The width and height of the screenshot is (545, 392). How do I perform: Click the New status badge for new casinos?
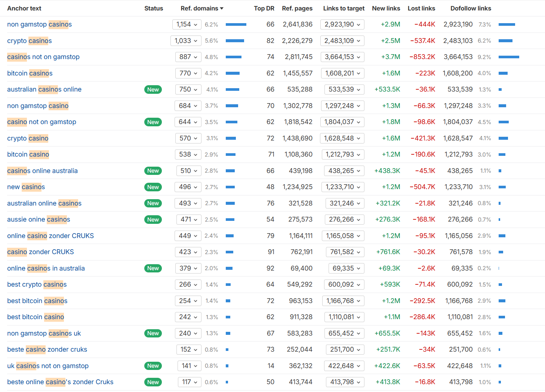pyautogui.click(x=153, y=187)
